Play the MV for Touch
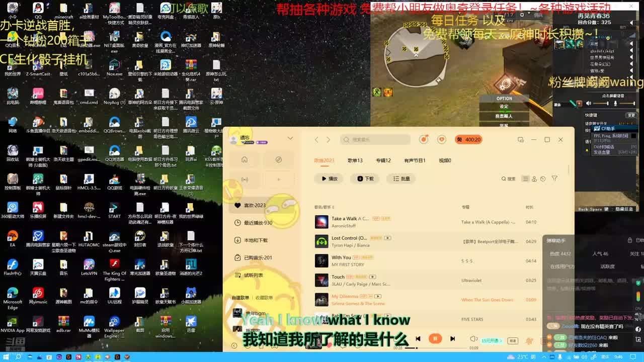This screenshot has height=362, width=644. (372, 277)
